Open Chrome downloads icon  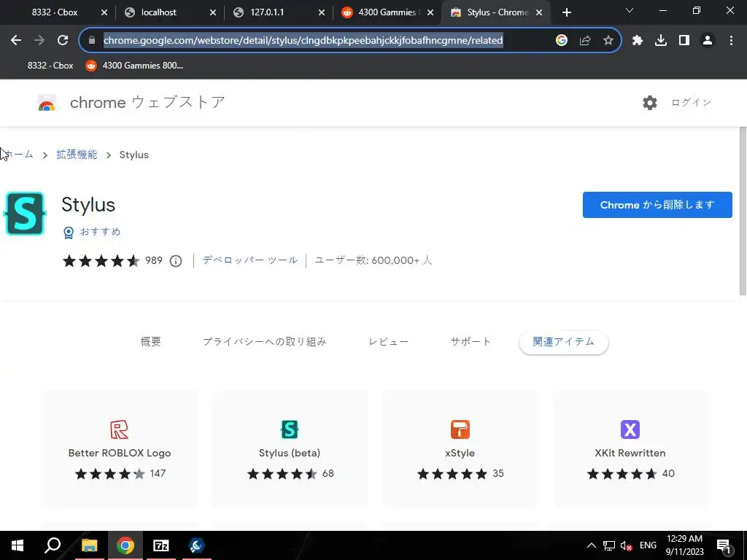tap(661, 41)
